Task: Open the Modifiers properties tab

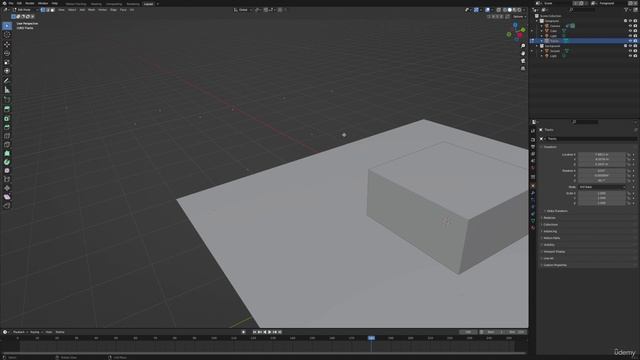Action: (533, 193)
